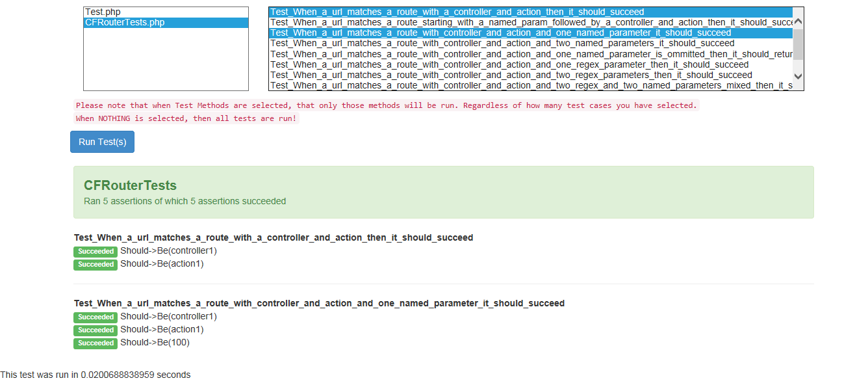Select the one_regex_parameter test method

tap(455, 64)
